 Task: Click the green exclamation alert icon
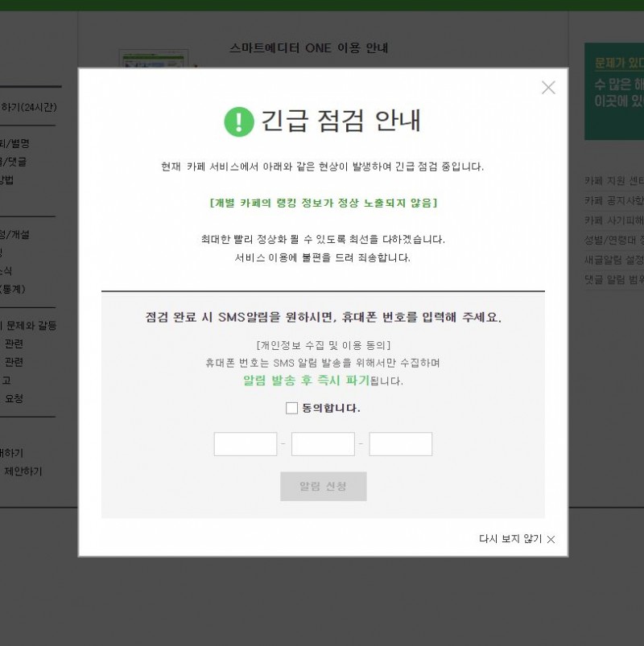click(x=239, y=121)
